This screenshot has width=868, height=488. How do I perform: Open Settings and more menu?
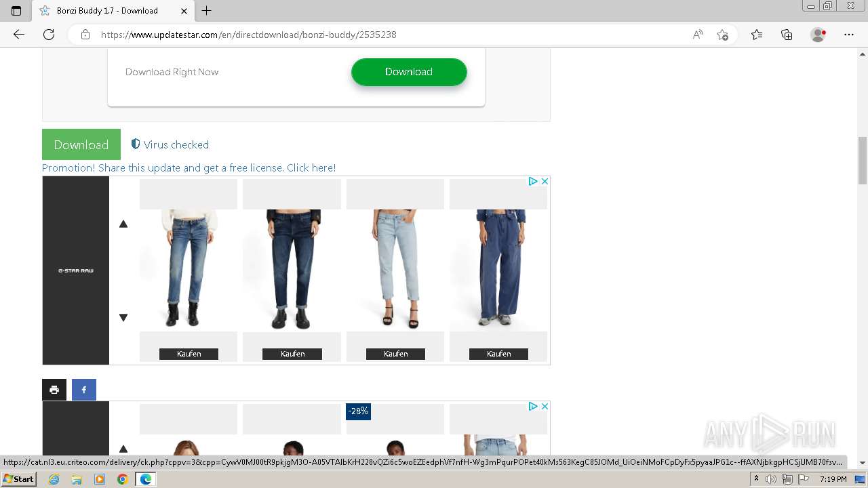coord(849,35)
